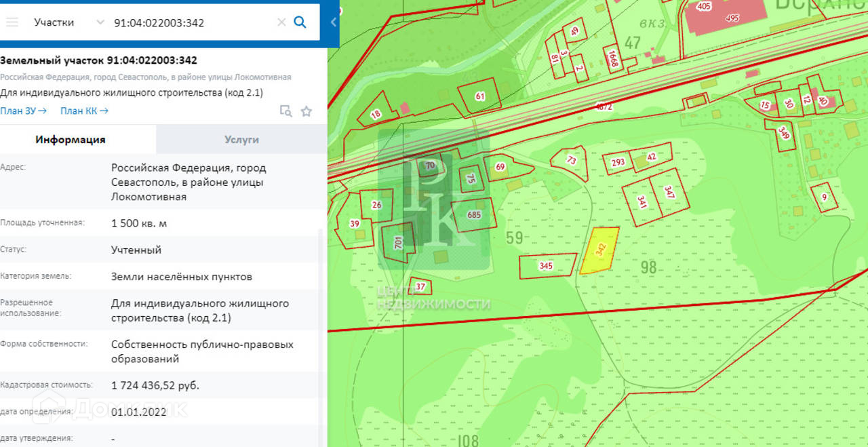Screen dimensions: 868x447
Task: Select the highlighted yellow parcel 342
Action: [600, 250]
